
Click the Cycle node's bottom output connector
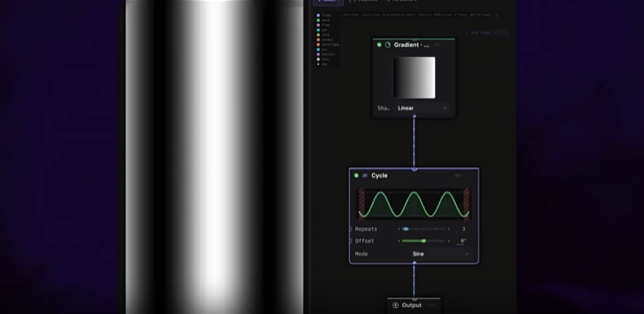pos(414,263)
